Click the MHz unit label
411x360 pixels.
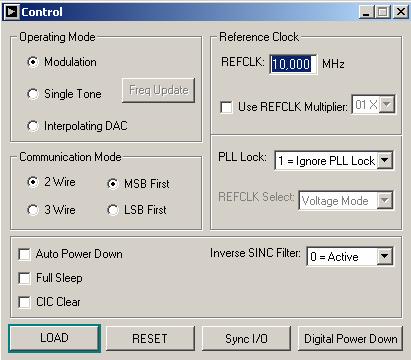(x=333, y=64)
